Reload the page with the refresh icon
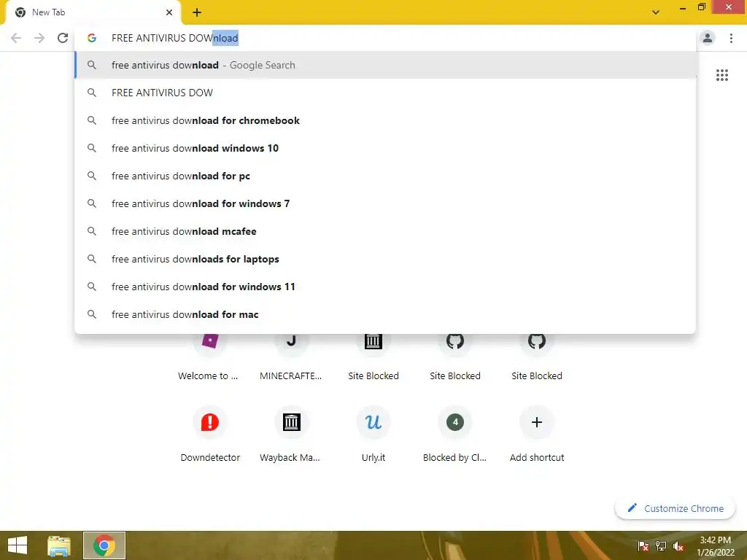The height and width of the screenshot is (560, 747). click(63, 38)
